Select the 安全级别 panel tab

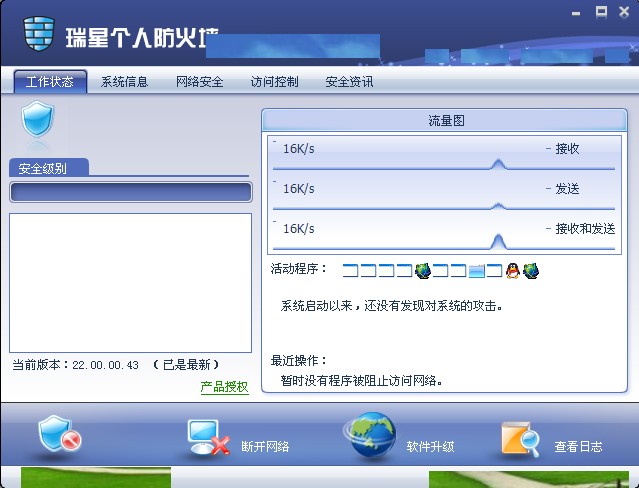48,168
